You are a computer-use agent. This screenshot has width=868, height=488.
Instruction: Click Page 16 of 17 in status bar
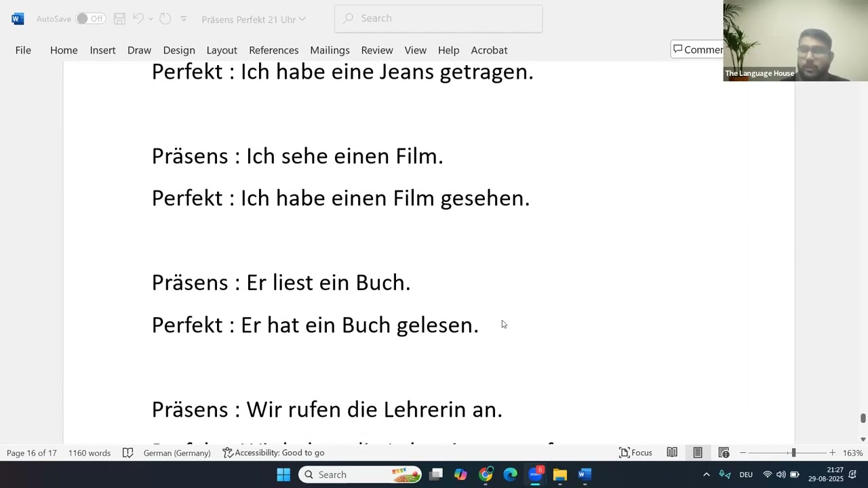[x=32, y=453]
